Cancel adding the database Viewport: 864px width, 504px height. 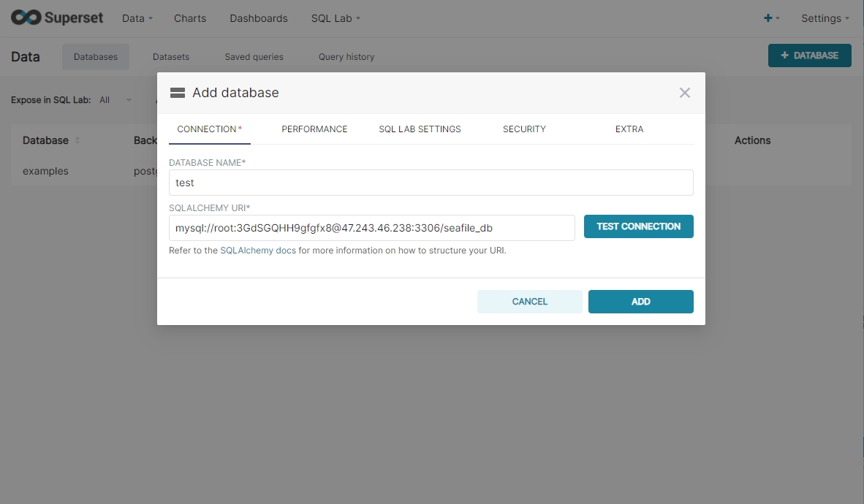pyautogui.click(x=529, y=302)
